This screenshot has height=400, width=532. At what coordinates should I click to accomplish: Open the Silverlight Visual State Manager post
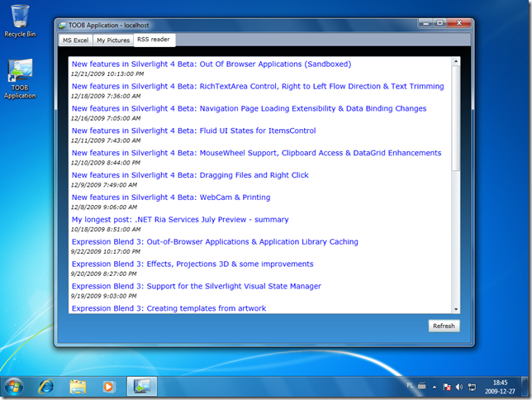[x=197, y=286]
